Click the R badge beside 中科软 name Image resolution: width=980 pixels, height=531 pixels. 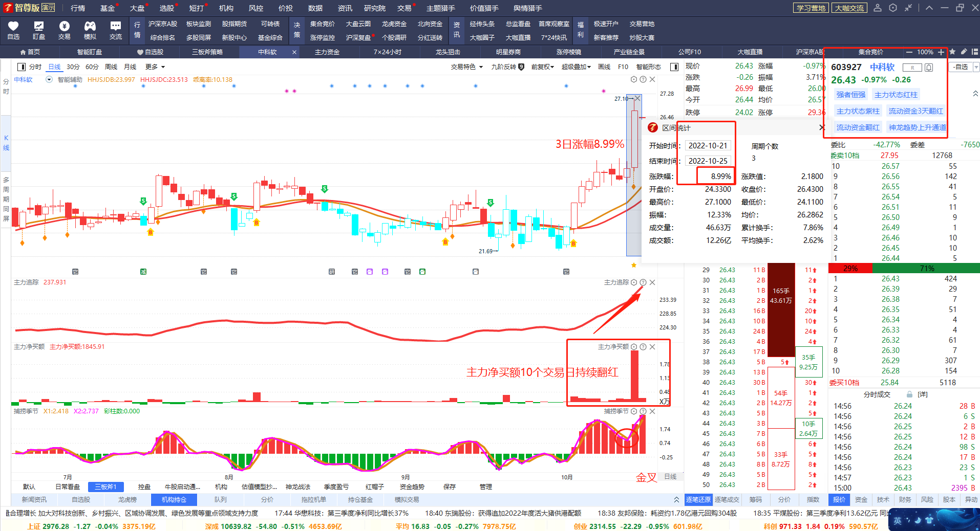912,68
